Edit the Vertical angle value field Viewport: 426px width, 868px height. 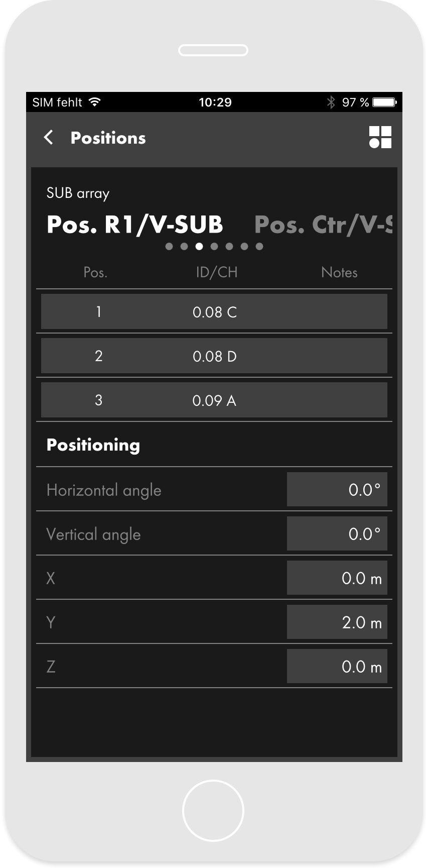point(337,533)
